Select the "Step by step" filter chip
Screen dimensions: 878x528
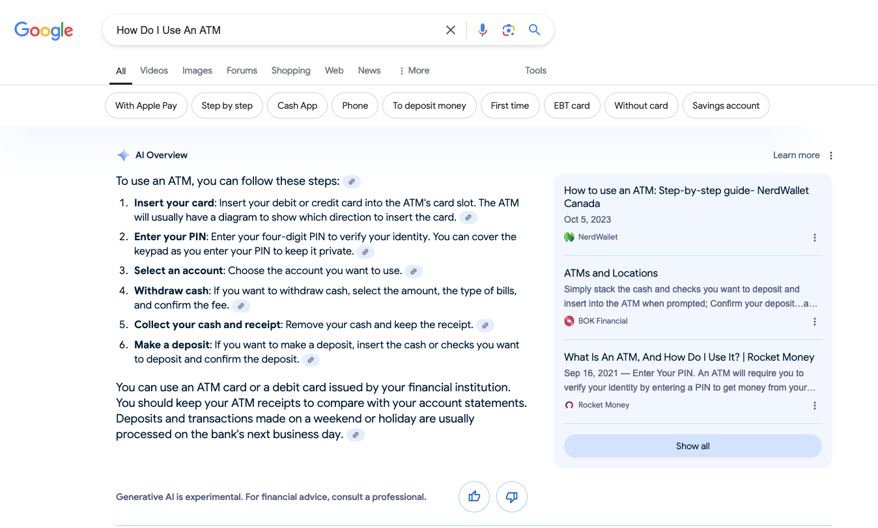point(227,106)
